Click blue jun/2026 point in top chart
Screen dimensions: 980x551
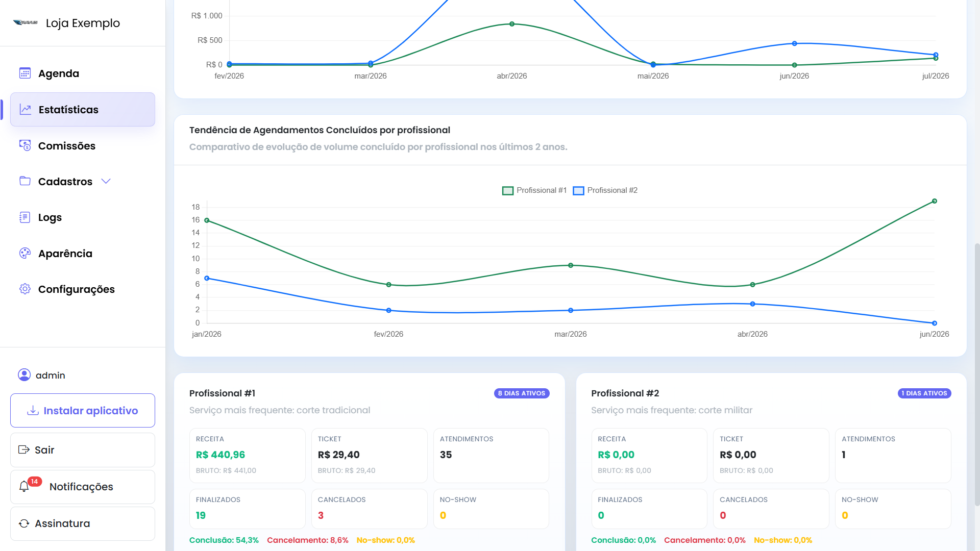click(x=794, y=43)
